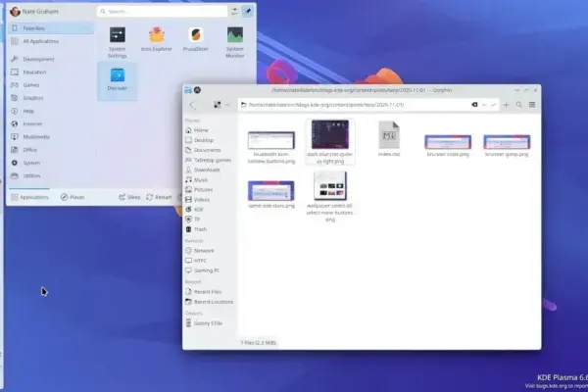Image resolution: width=588 pixels, height=392 pixels.
Task: Open the launcher configure sliders button
Action: coord(235,11)
